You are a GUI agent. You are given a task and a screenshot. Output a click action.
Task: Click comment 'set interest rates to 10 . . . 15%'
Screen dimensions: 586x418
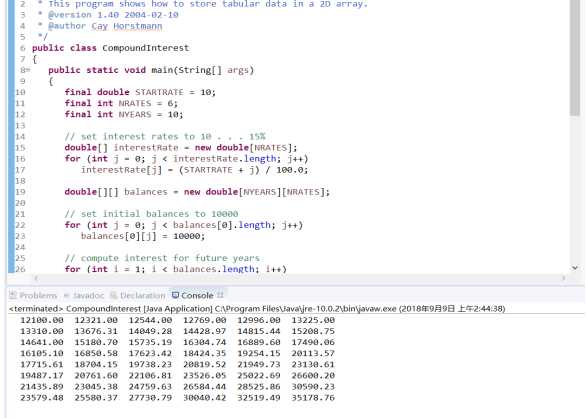click(x=165, y=136)
